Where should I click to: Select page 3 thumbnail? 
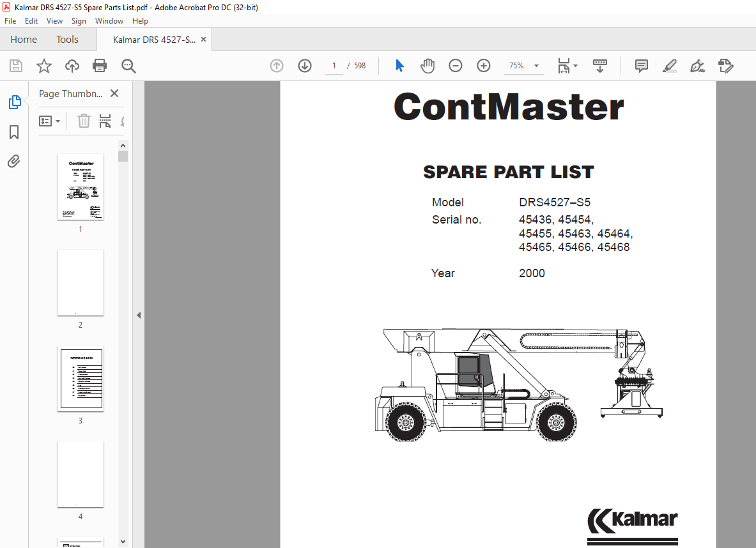81,378
